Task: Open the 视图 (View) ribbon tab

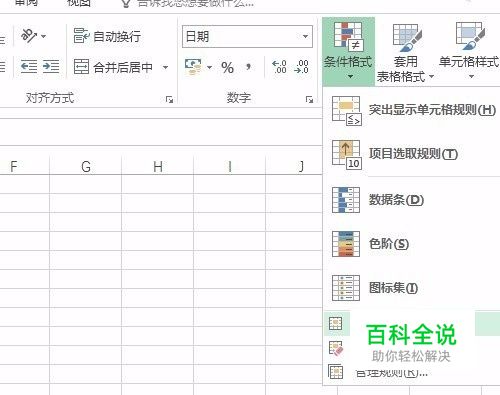Action: coord(79,3)
